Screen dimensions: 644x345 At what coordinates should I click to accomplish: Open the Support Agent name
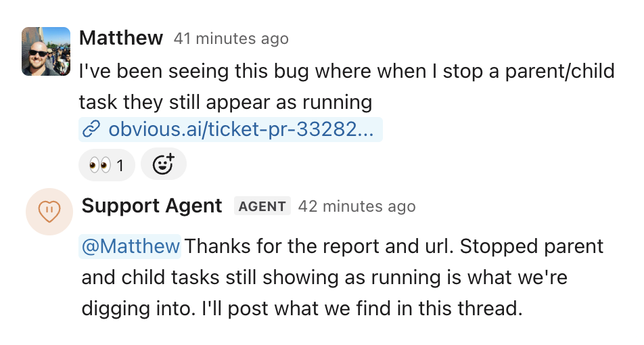(152, 206)
